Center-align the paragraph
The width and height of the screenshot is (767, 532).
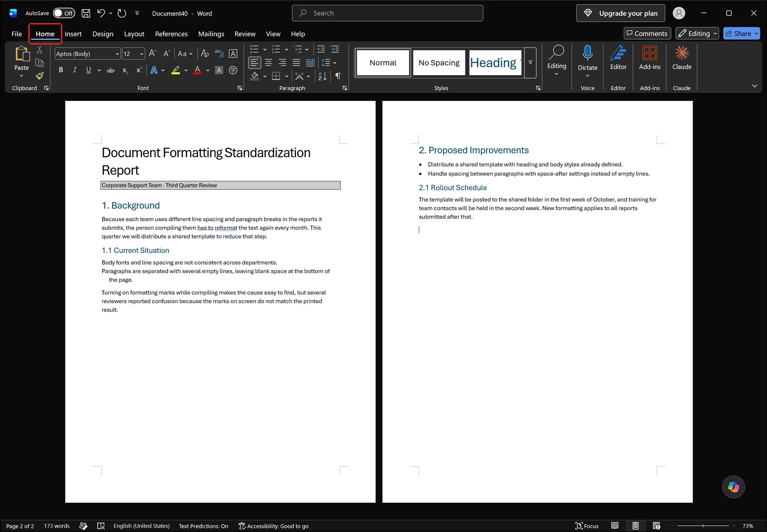268,62
